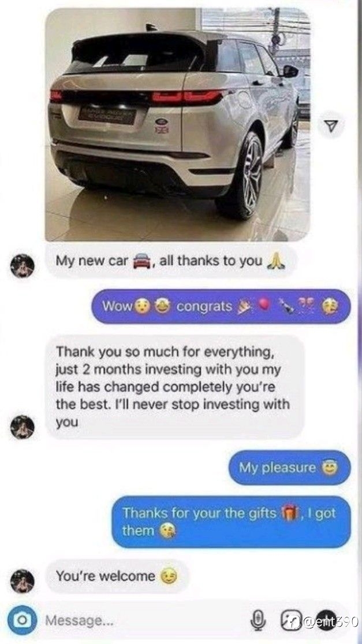Tap the "You're welcome" received message
This screenshot has width=362, height=644.
pos(117,576)
